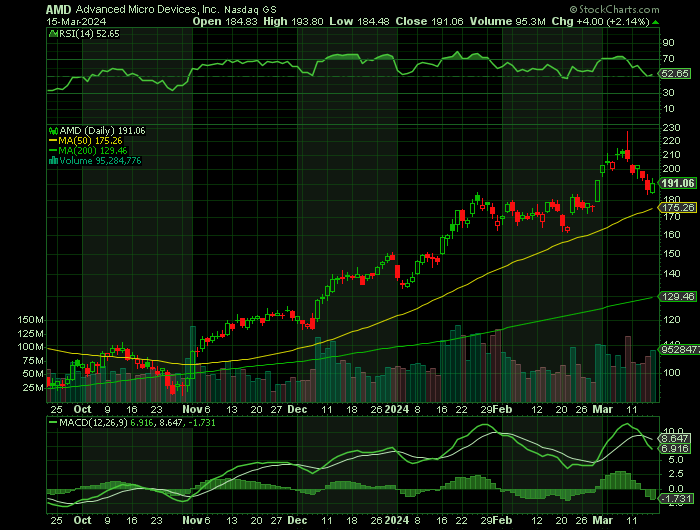This screenshot has width=700, height=530.
Task: Click the green MACD line swatch in legend
Action: (53, 422)
